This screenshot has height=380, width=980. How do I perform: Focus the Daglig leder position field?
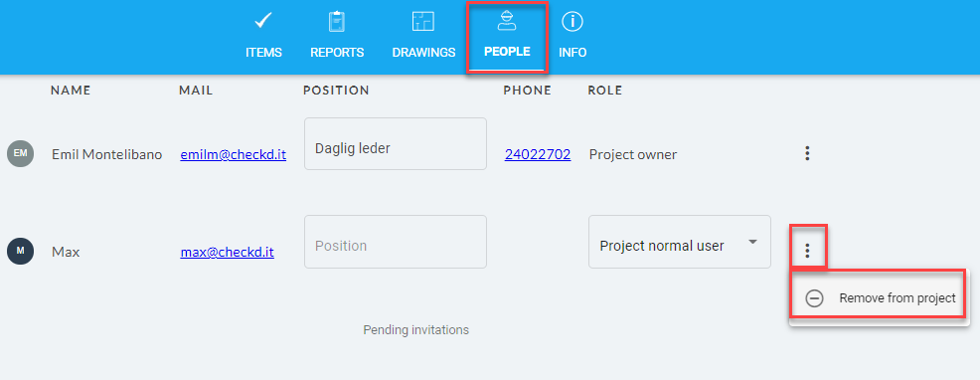pos(395,144)
